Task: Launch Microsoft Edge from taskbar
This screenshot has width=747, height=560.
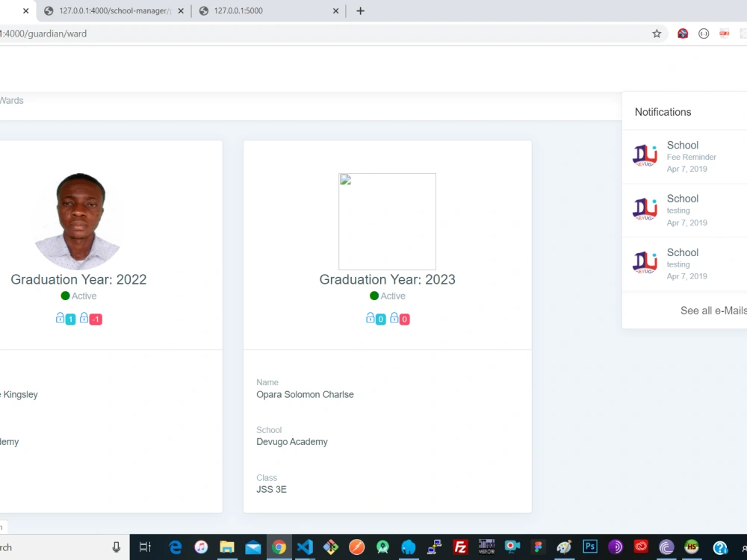Action: point(176,547)
